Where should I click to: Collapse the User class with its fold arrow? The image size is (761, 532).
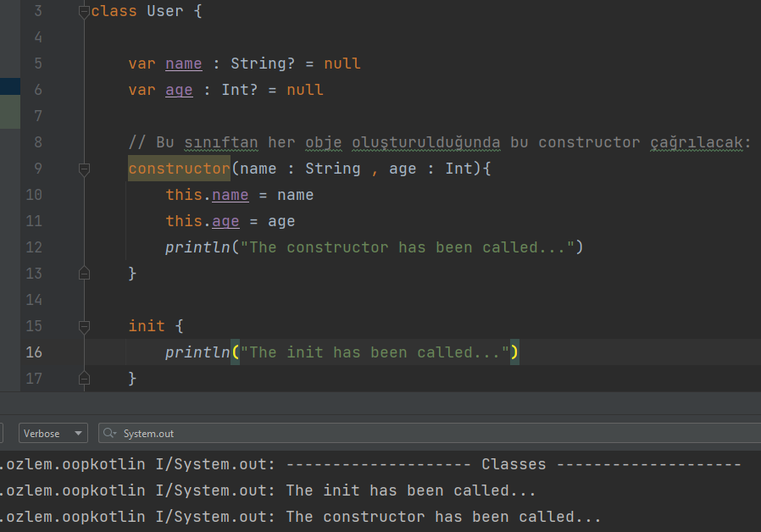[x=83, y=11]
